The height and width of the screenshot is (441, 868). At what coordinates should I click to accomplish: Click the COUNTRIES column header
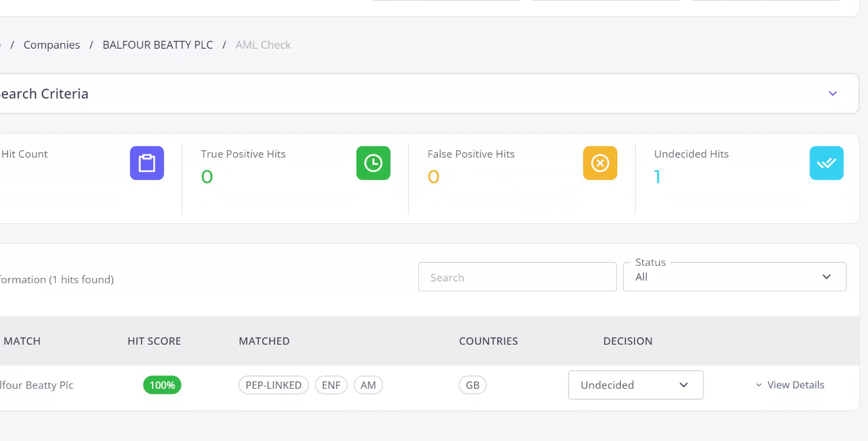point(488,341)
